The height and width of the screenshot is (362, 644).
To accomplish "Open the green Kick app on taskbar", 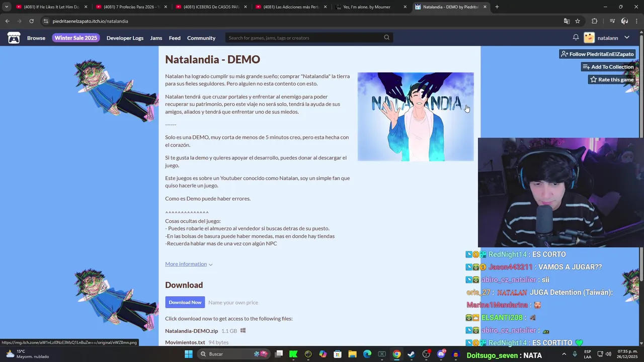I will click(293, 354).
